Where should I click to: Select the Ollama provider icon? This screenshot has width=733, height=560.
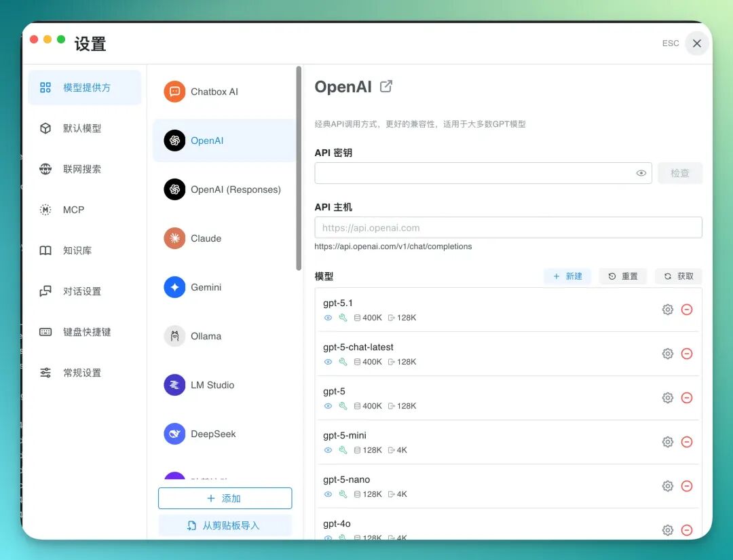click(174, 336)
